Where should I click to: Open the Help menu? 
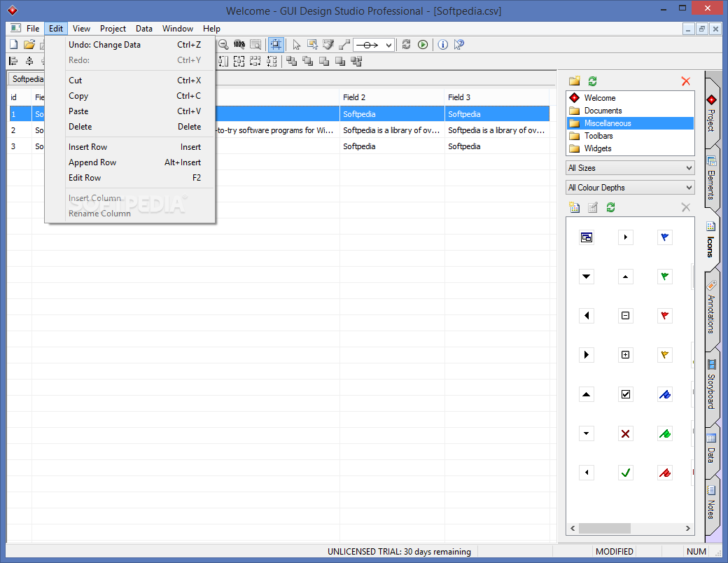[211, 28]
